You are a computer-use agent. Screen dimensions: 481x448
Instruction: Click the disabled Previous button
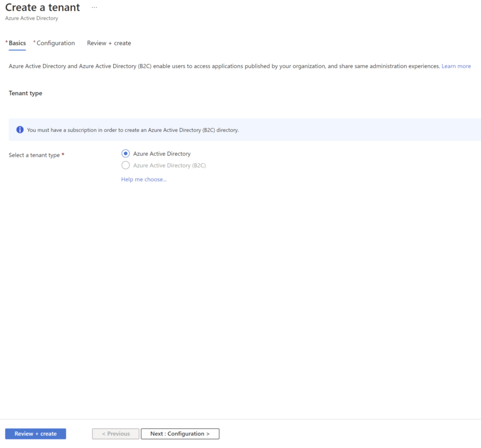click(x=115, y=433)
